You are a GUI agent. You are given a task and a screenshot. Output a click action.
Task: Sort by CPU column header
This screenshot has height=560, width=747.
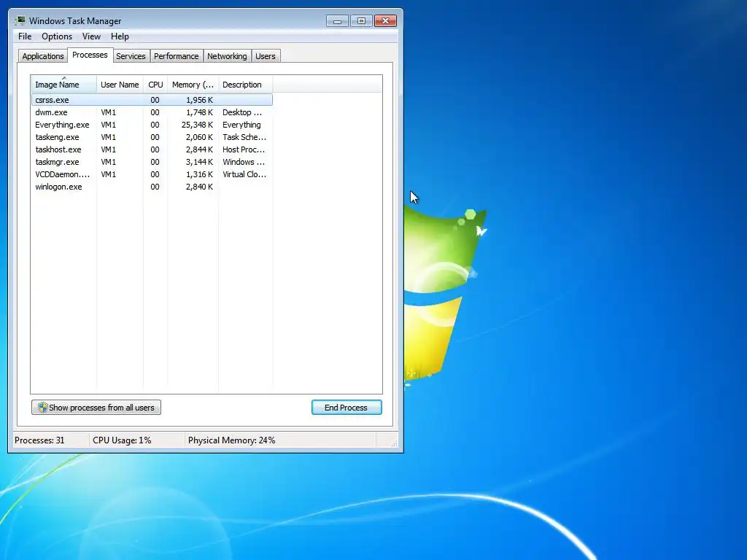tap(155, 85)
